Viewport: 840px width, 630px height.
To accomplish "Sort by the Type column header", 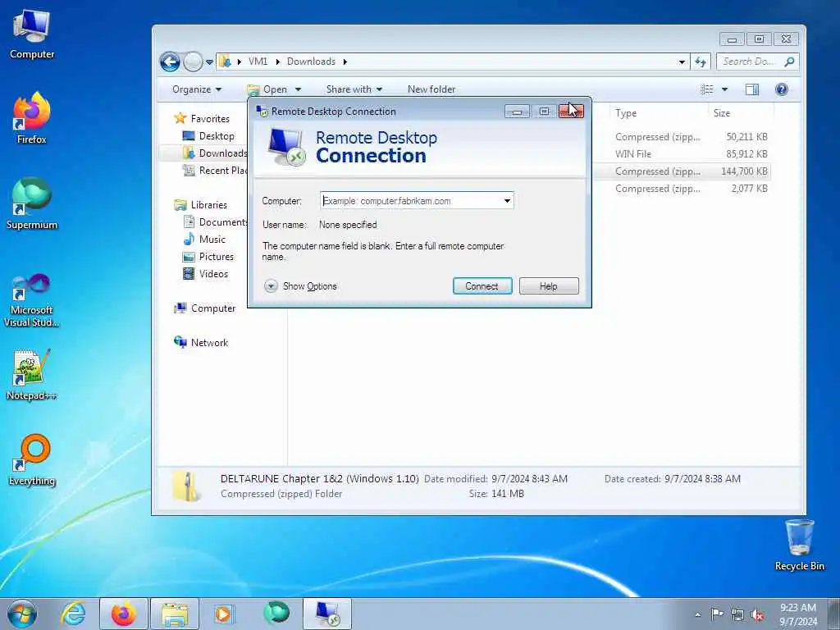I will pyautogui.click(x=659, y=113).
